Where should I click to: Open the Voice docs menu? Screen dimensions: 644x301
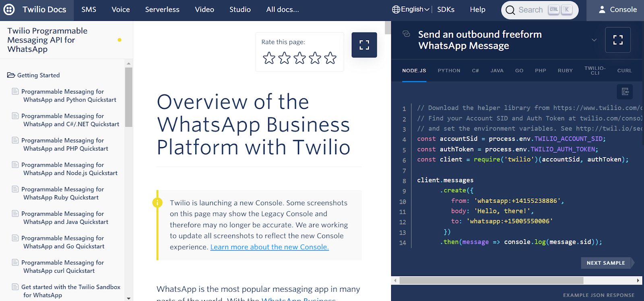(121, 9)
